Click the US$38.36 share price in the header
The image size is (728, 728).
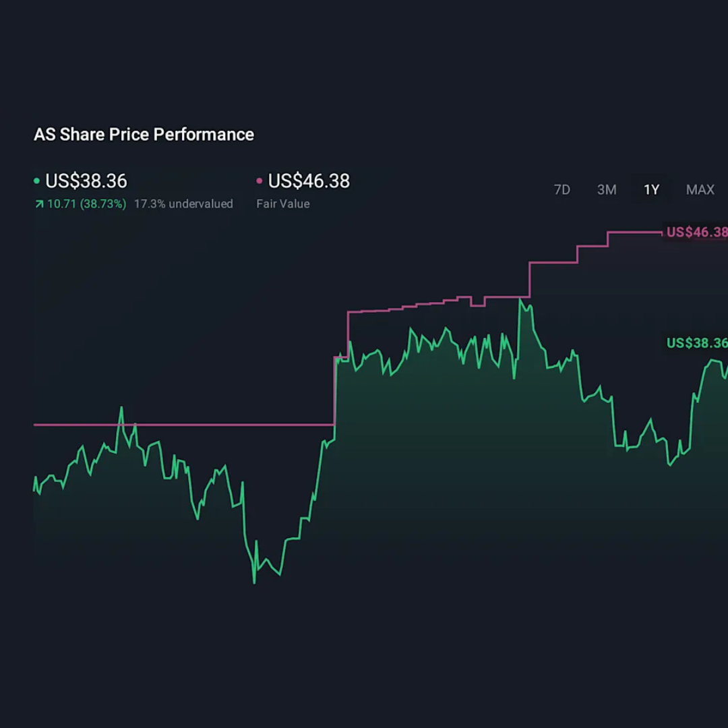86,181
